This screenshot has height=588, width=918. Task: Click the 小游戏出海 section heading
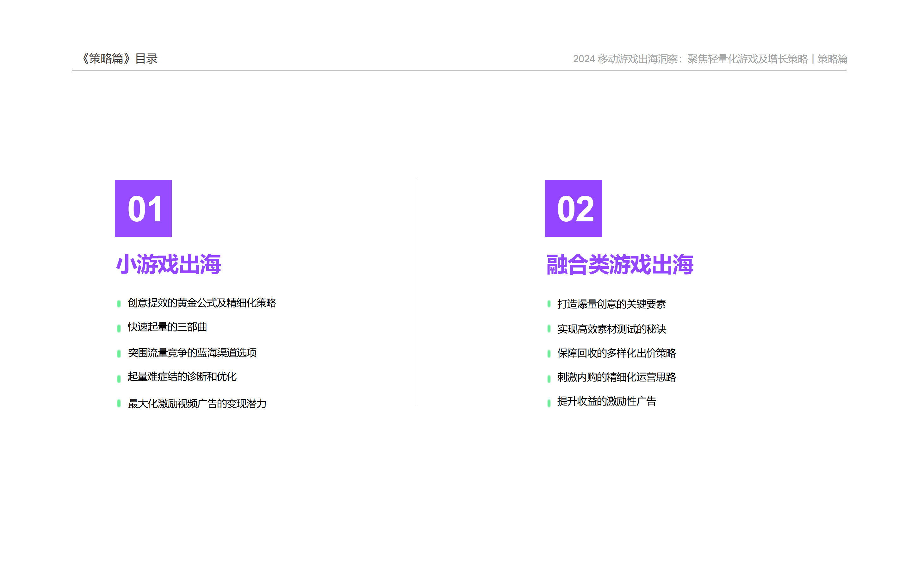[x=168, y=264]
